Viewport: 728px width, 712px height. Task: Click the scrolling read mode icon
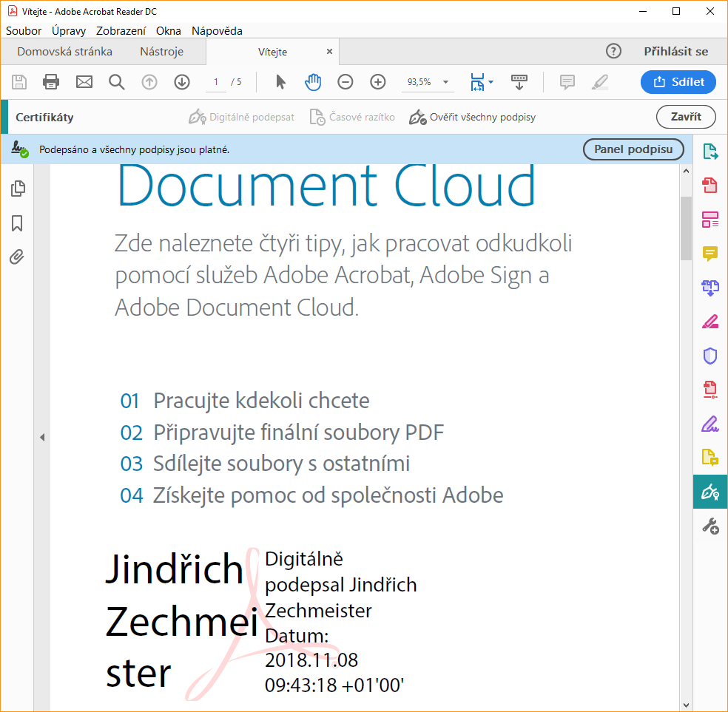(x=519, y=82)
